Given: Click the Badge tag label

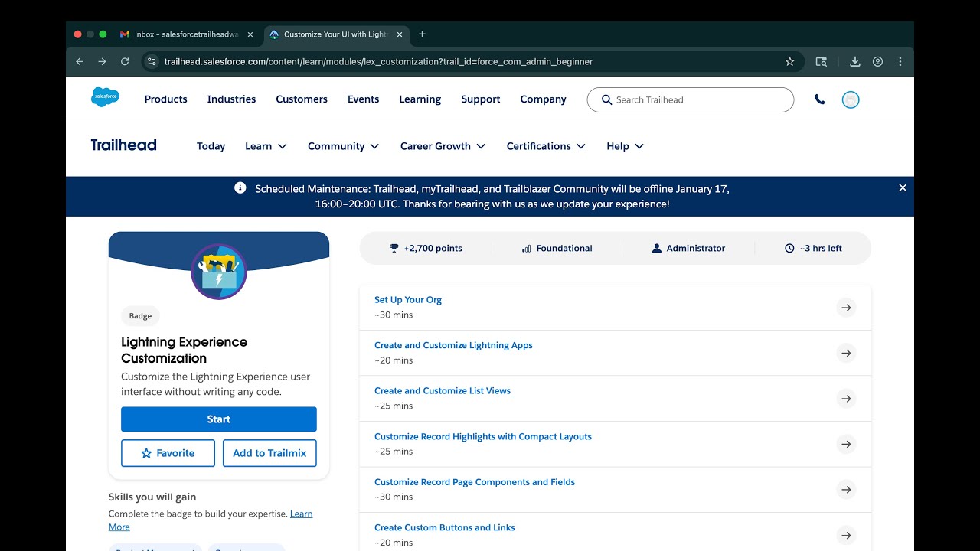Looking at the screenshot, I should [140, 316].
